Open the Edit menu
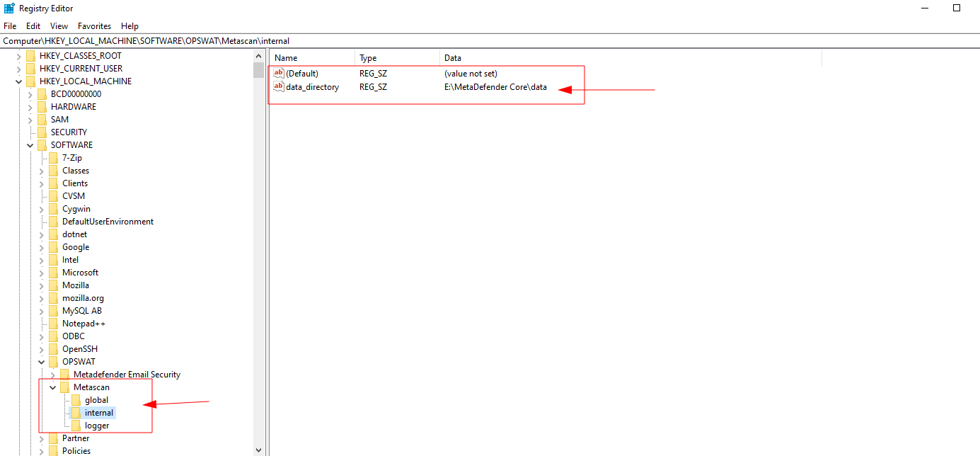The width and height of the screenshot is (980, 456). [33, 26]
